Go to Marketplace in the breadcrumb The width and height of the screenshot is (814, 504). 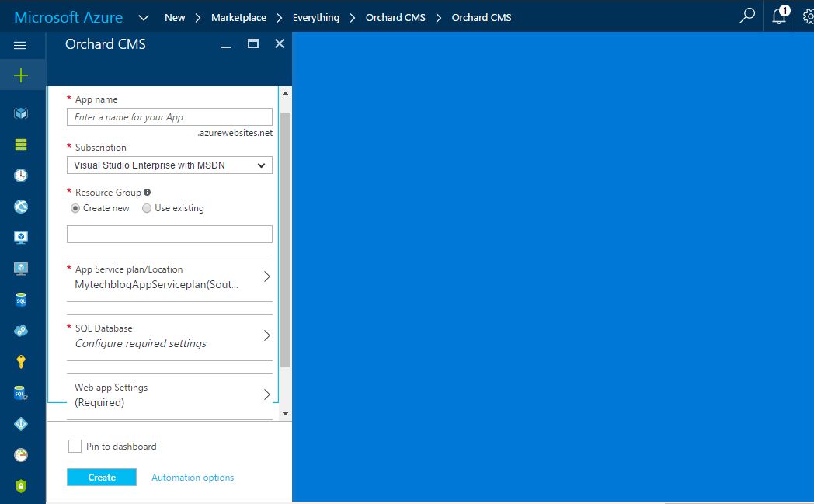(238, 18)
